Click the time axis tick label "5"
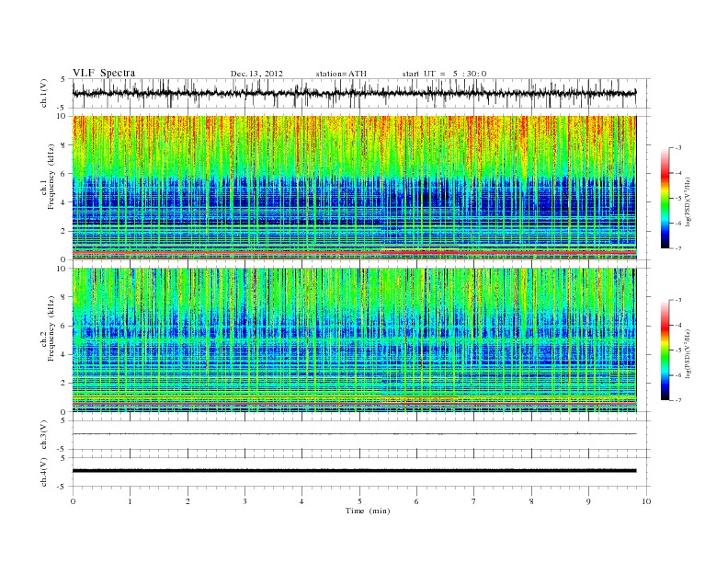This screenshot has width=728, height=563. click(x=359, y=501)
